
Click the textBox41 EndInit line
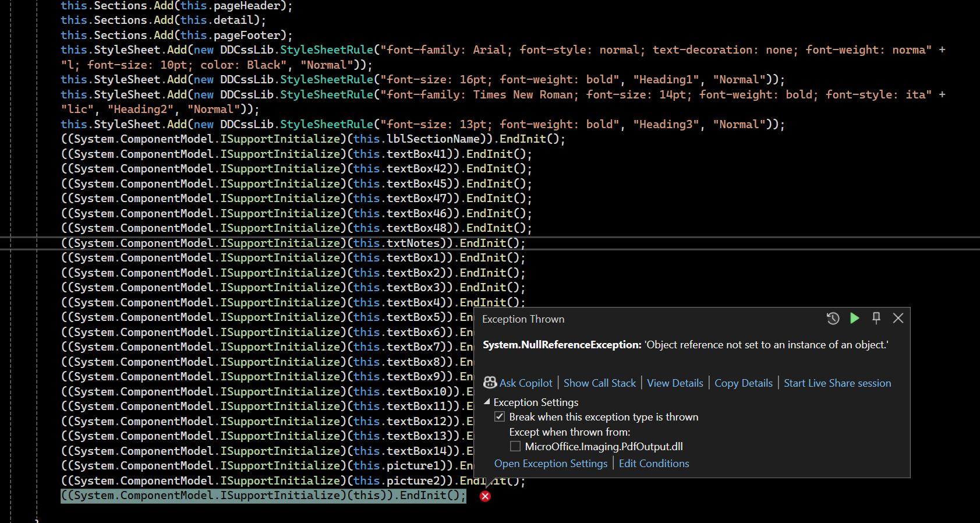pyautogui.click(x=296, y=154)
